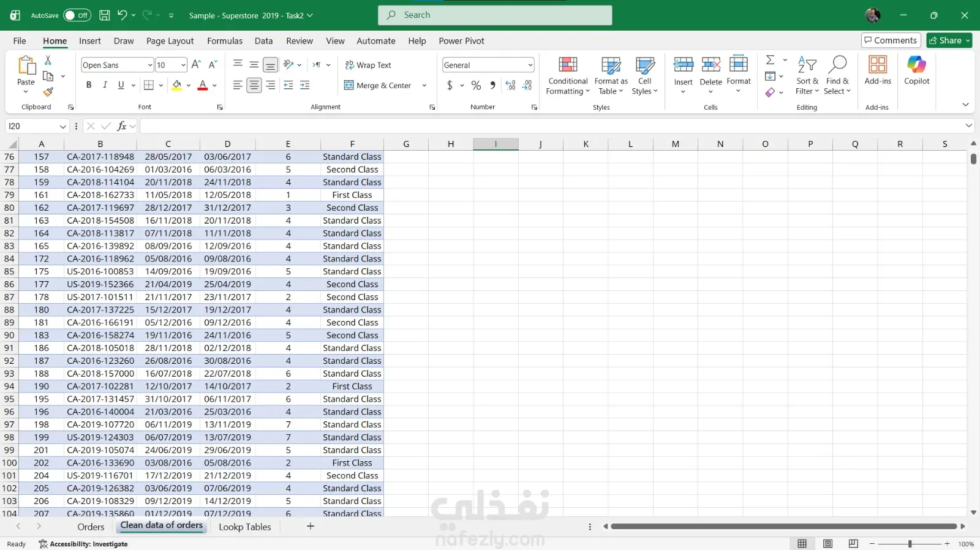Switch to the Data ribbon tab
Image resolution: width=980 pixels, height=550 pixels.
263,41
